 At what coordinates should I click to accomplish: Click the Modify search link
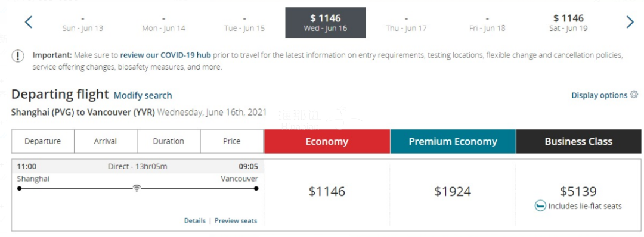[x=143, y=95]
